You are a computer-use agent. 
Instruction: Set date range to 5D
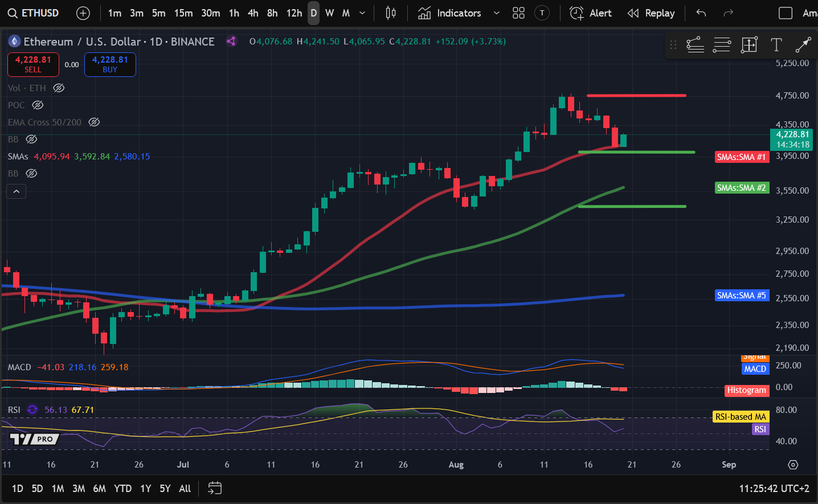38,489
